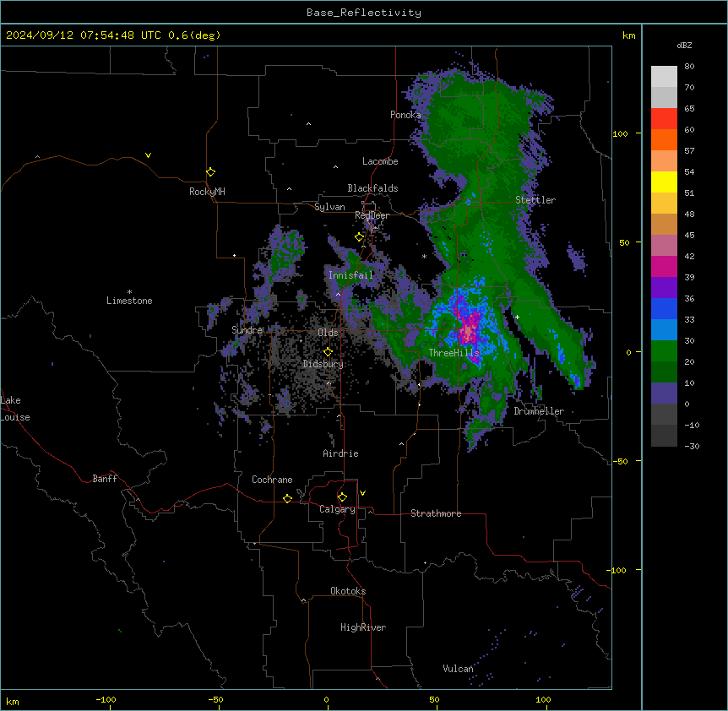728x711 pixels.
Task: Click the HighRiver label
Action: tap(363, 627)
